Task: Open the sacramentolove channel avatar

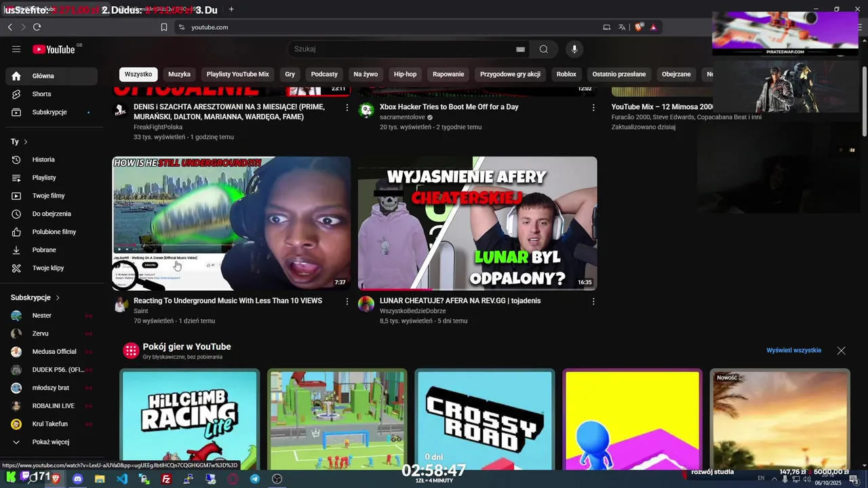Action: pyautogui.click(x=366, y=110)
